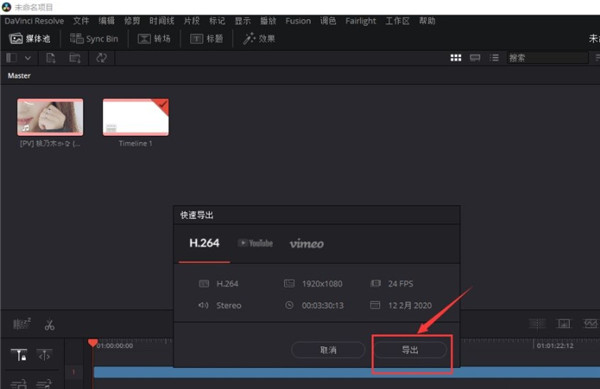Click the 01:01:22:12 timecode ruler mark
The height and width of the screenshot is (389, 600).
(x=554, y=346)
